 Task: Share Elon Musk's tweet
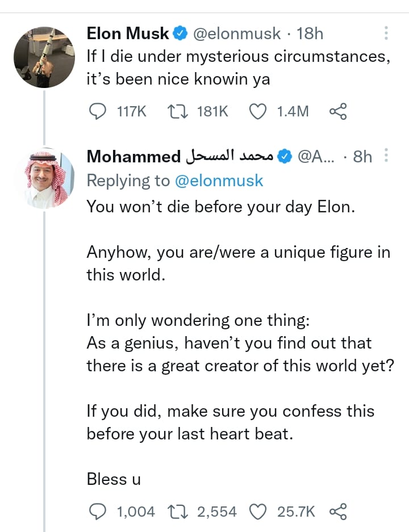click(338, 111)
